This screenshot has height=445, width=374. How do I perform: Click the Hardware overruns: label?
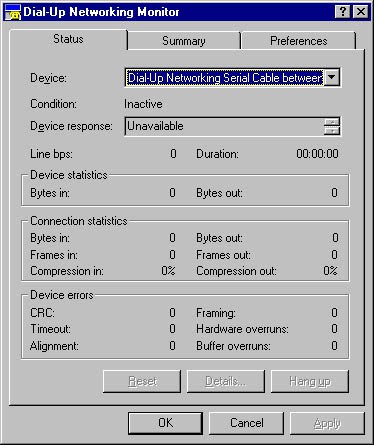[242, 329]
